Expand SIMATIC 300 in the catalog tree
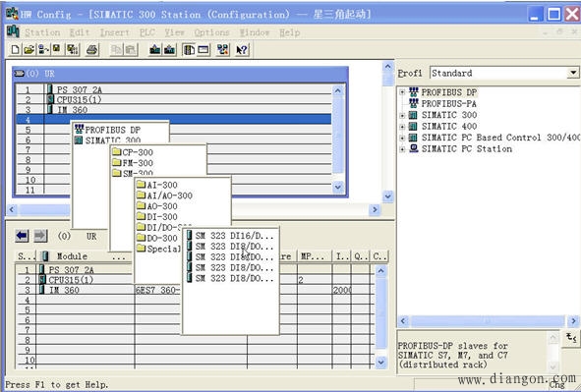This screenshot has width=581, height=392. [402, 116]
